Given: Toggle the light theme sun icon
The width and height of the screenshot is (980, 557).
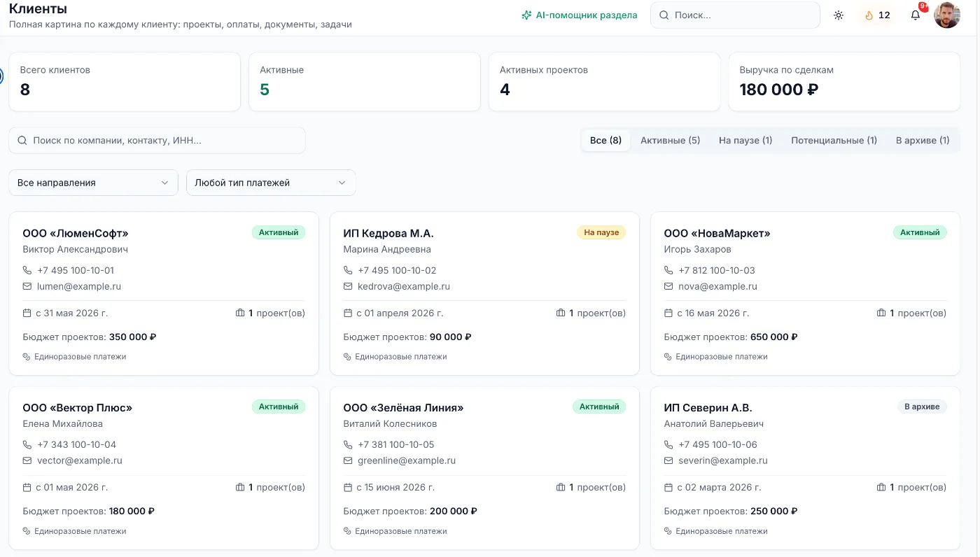Looking at the screenshot, I should point(839,15).
